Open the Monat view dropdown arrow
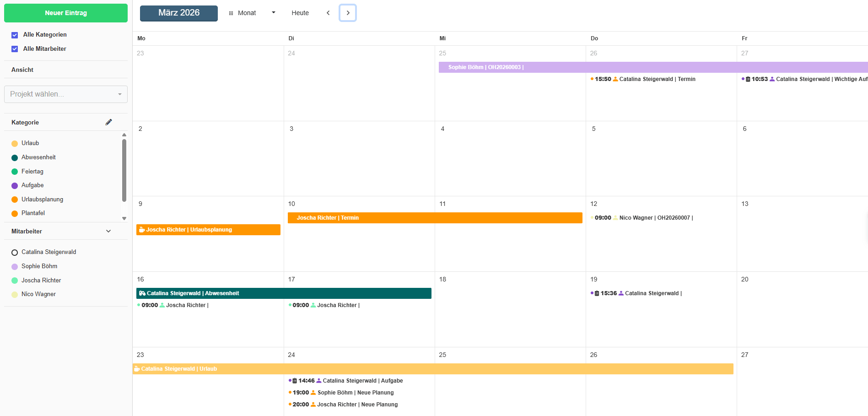The width and height of the screenshot is (868, 416). (x=274, y=13)
